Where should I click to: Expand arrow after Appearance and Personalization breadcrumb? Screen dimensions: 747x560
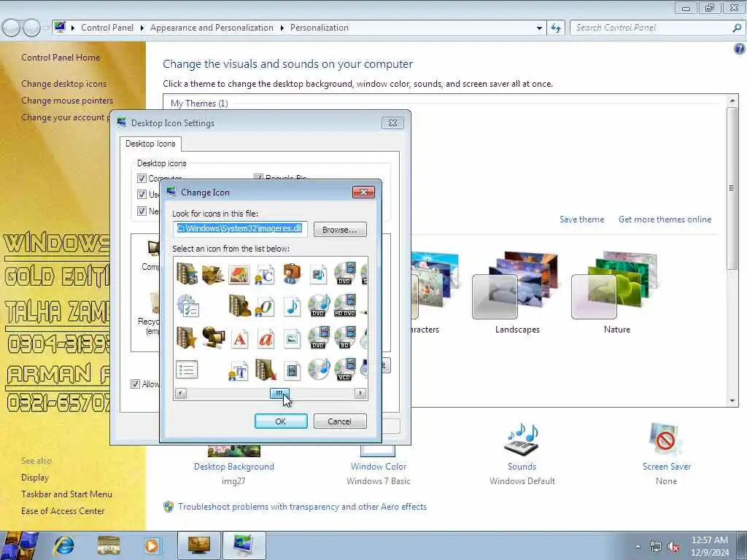pyautogui.click(x=282, y=28)
